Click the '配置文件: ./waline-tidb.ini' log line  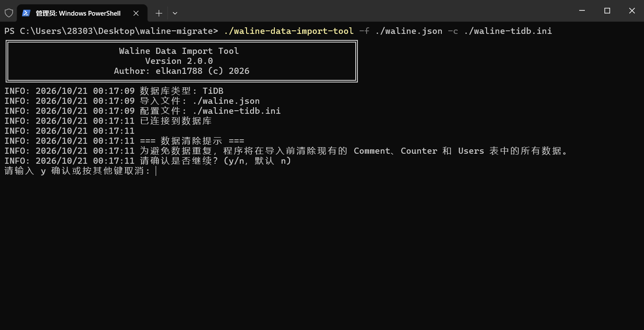coord(143,111)
